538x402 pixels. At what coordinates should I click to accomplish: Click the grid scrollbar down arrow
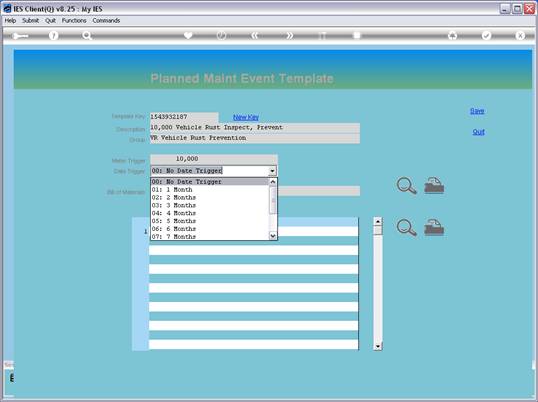point(378,346)
